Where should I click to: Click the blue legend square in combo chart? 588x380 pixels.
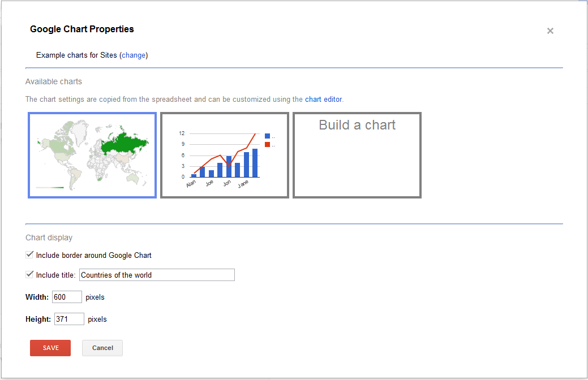[x=268, y=136]
